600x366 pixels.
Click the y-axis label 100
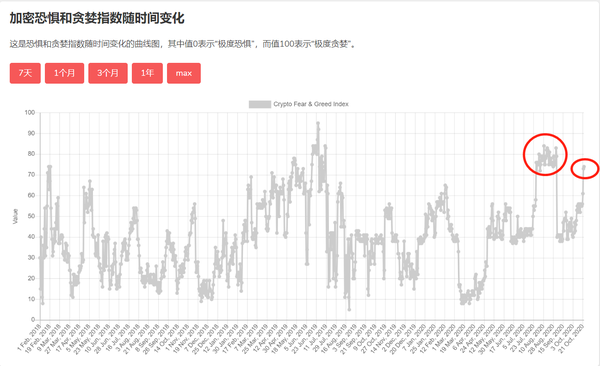(x=29, y=113)
